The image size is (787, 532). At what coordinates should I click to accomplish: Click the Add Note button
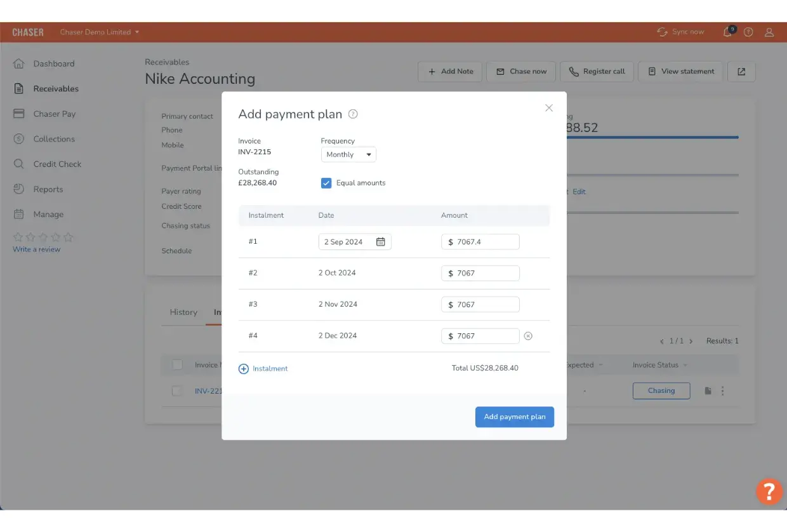[450, 72]
